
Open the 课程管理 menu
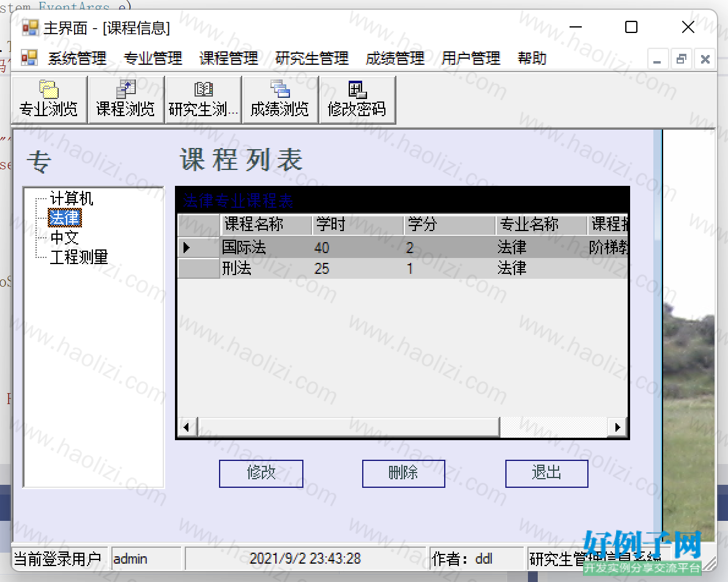coord(228,59)
